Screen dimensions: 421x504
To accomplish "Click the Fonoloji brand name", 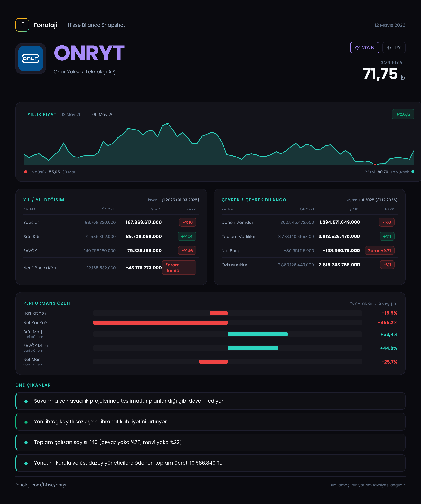I will coord(45,25).
